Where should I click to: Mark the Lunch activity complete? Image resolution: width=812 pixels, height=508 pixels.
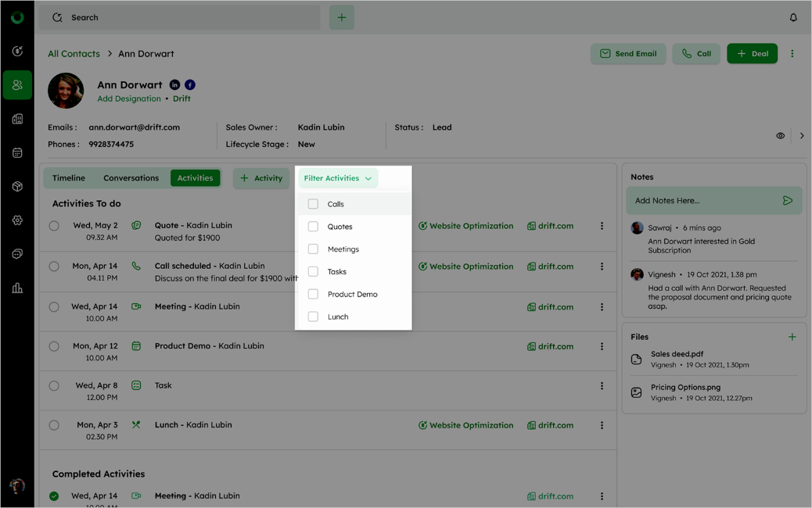(x=54, y=425)
